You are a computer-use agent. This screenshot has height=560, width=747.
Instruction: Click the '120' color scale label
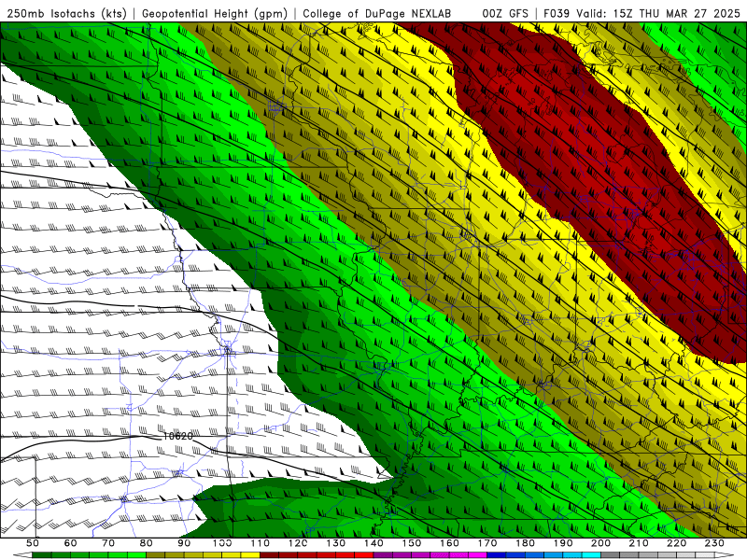(298, 543)
